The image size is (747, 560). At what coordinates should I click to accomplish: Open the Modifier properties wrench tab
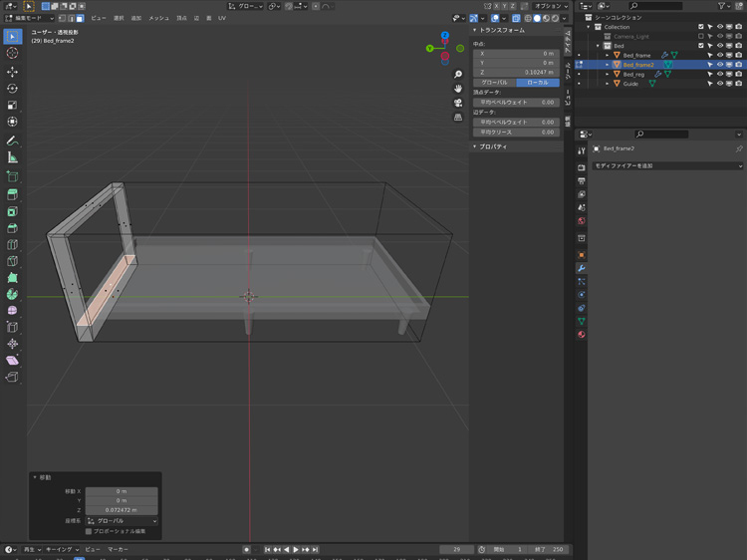click(x=581, y=268)
